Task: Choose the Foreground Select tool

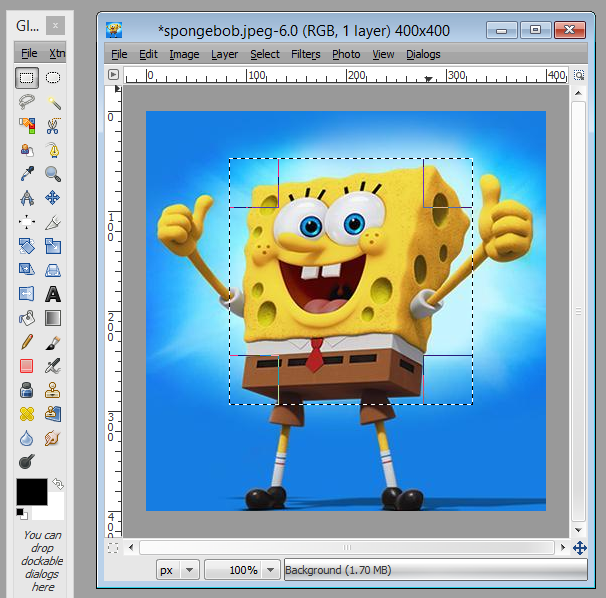Action: [27, 150]
